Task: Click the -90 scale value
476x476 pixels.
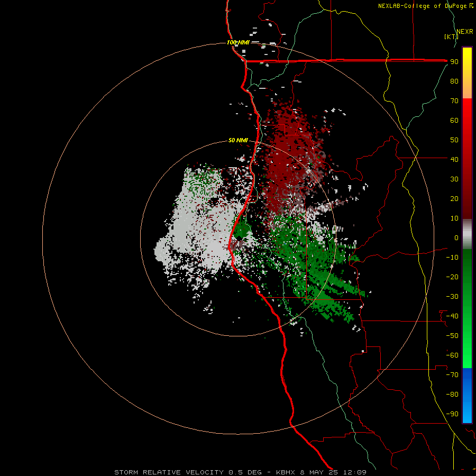Action: point(452,414)
